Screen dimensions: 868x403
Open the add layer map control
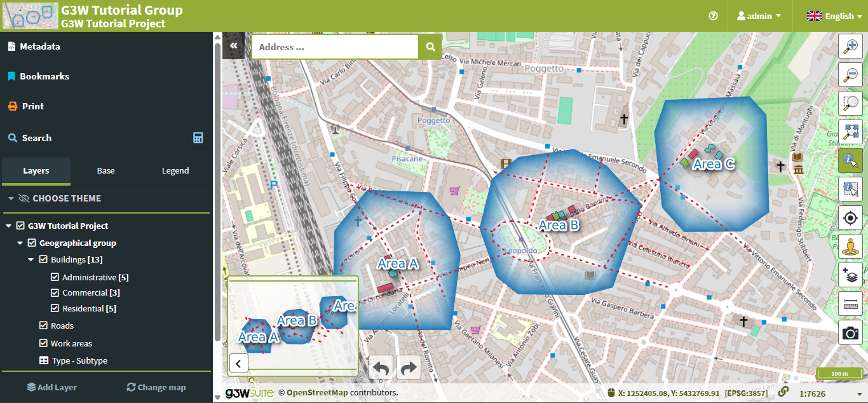[x=850, y=275]
